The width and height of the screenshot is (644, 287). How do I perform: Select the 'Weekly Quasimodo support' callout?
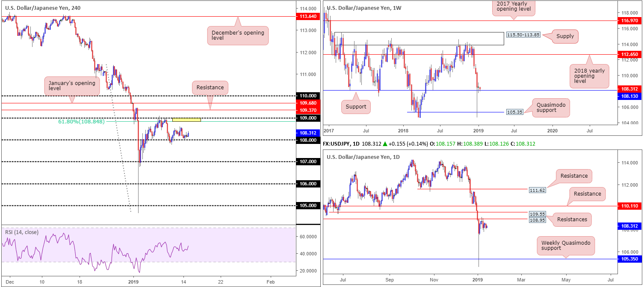565,246
